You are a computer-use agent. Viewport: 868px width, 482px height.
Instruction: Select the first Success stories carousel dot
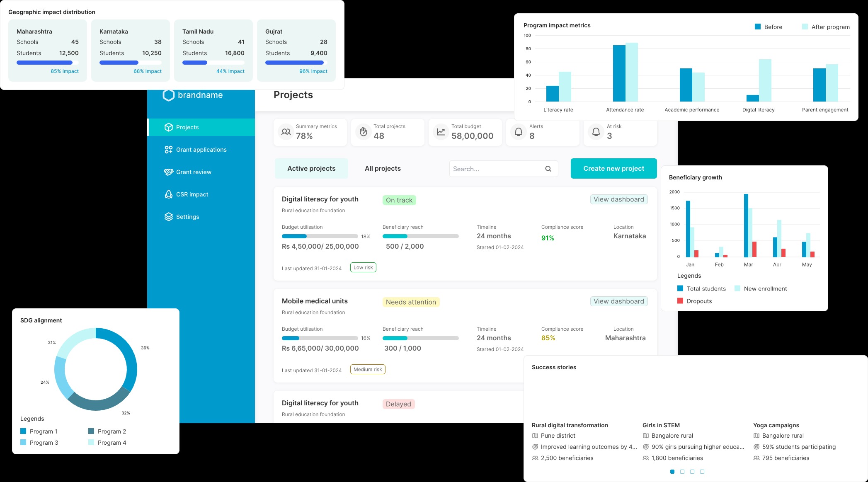[672, 472]
